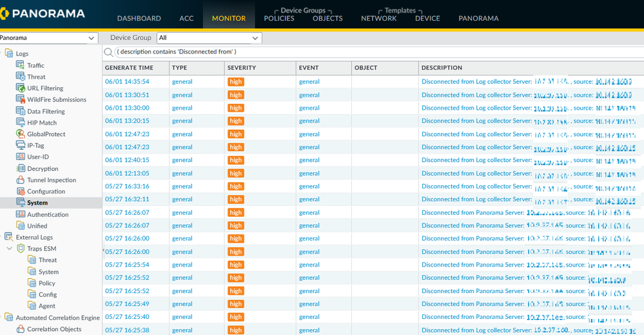Select the URL Filtering icon

pos(21,88)
